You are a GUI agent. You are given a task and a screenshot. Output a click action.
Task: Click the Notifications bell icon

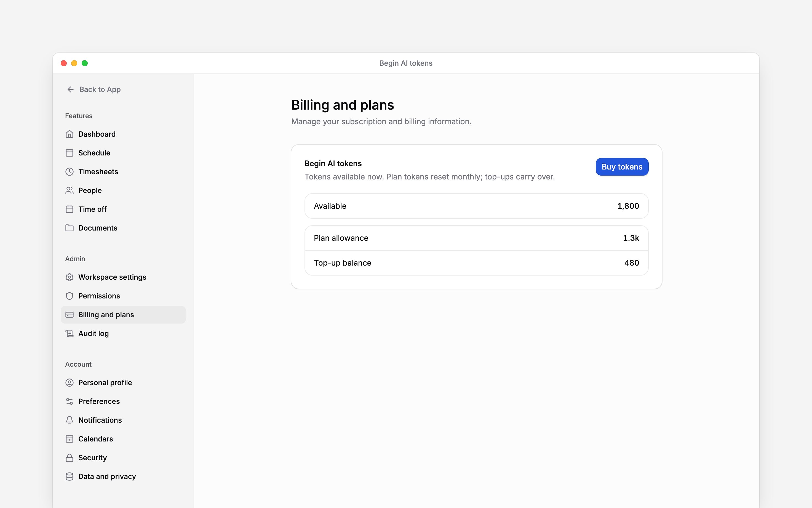(x=70, y=420)
